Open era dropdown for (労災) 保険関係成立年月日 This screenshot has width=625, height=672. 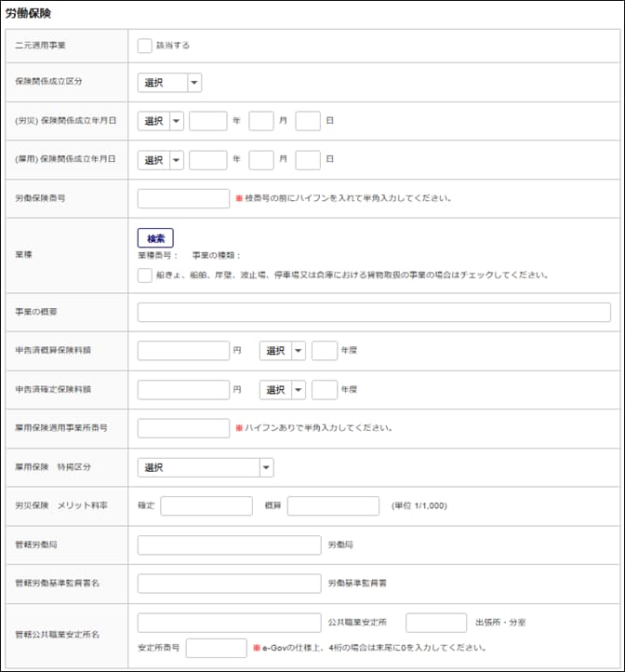coord(160,121)
